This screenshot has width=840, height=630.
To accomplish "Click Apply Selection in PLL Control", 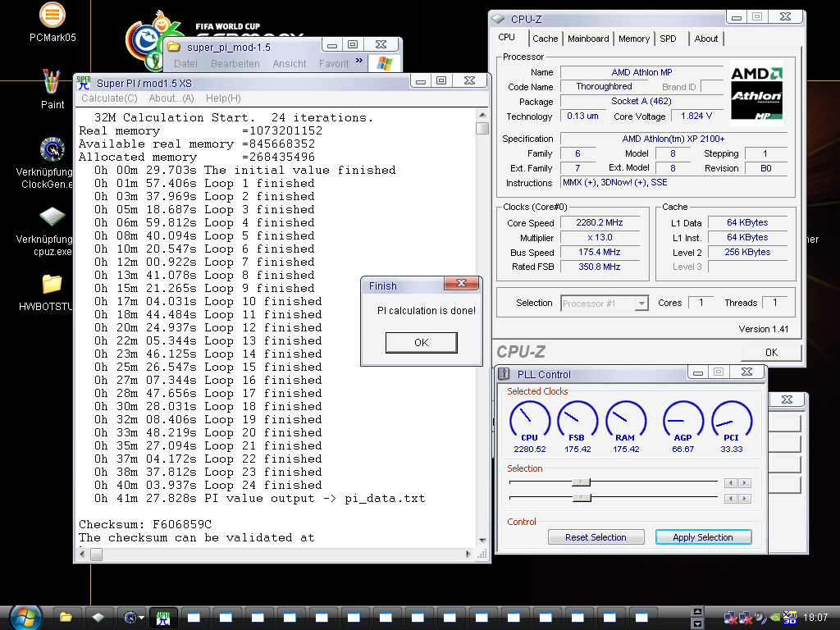I will [x=703, y=537].
